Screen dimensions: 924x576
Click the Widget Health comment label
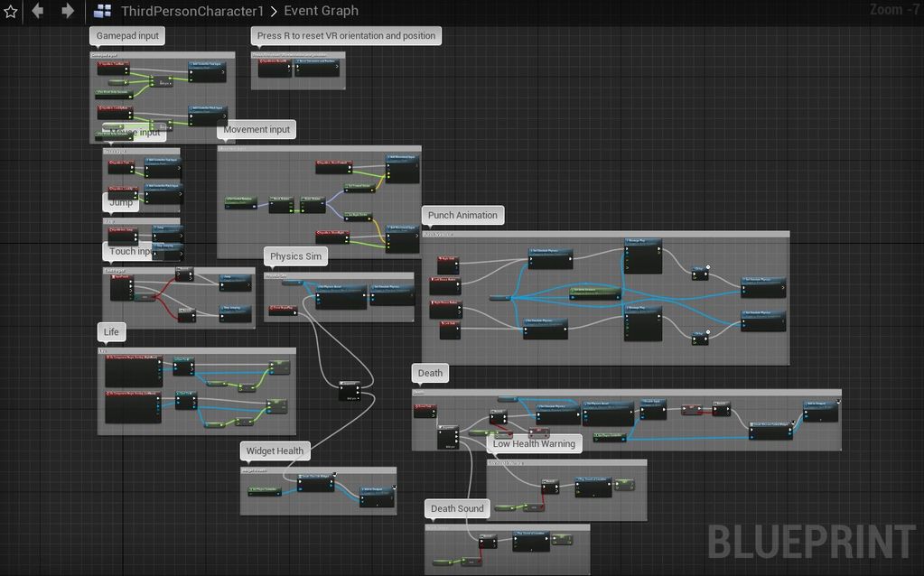275,451
